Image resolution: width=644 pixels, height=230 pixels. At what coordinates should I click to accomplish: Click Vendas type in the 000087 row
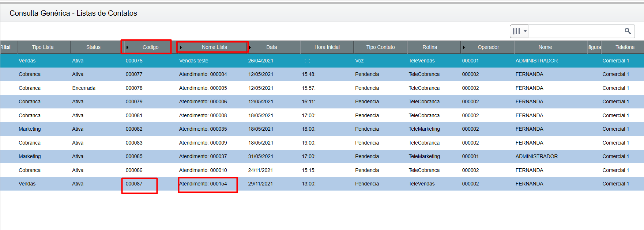(27, 184)
